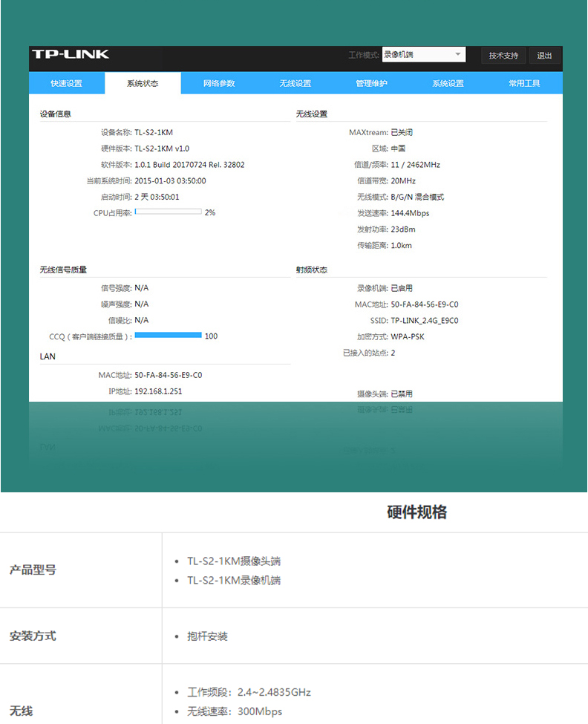Click the 无线信号质量 section heading

[x=63, y=270]
